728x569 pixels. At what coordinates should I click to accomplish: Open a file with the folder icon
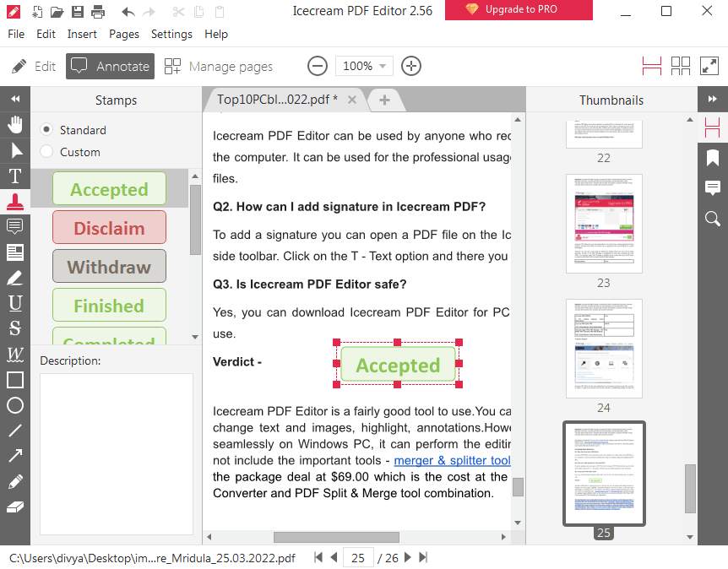click(x=57, y=11)
